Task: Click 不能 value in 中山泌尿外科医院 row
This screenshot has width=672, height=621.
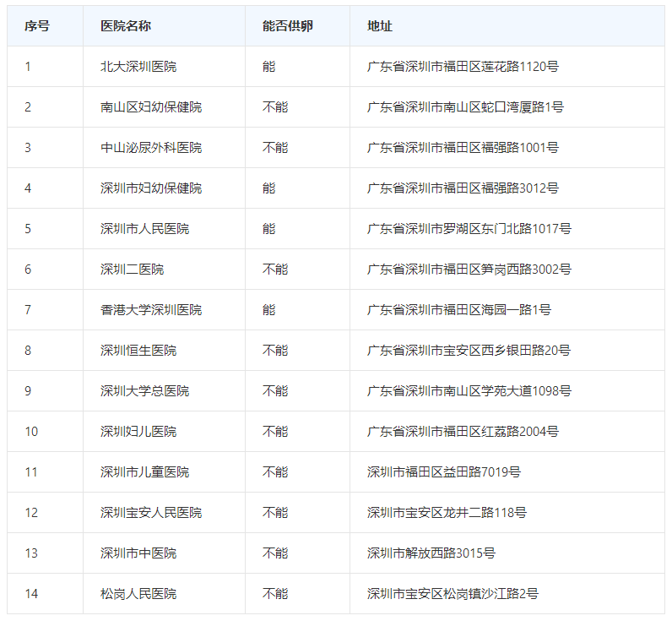Action: 275,148
